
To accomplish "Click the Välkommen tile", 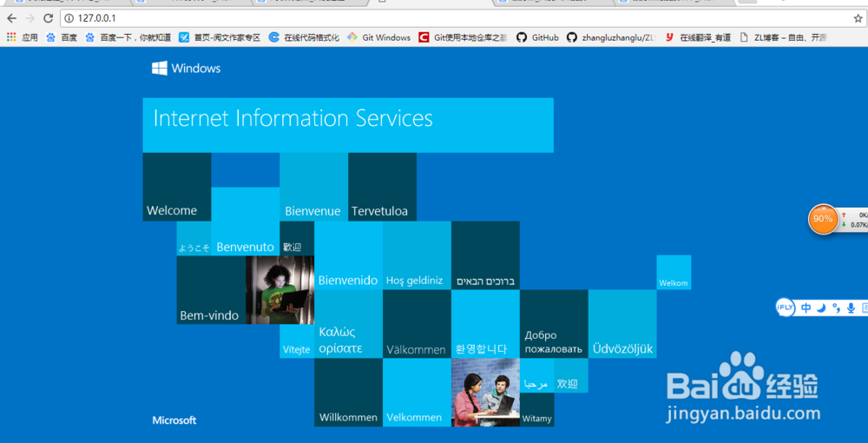I will (417, 324).
